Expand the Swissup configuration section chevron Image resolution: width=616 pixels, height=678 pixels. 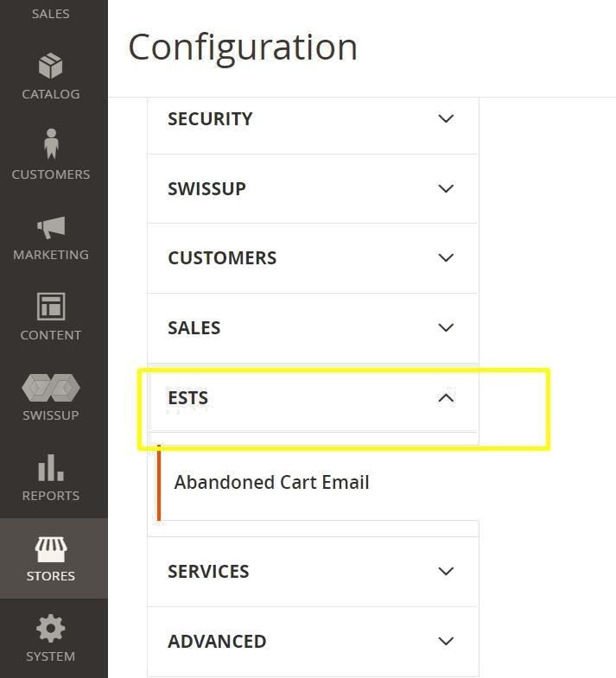point(446,188)
